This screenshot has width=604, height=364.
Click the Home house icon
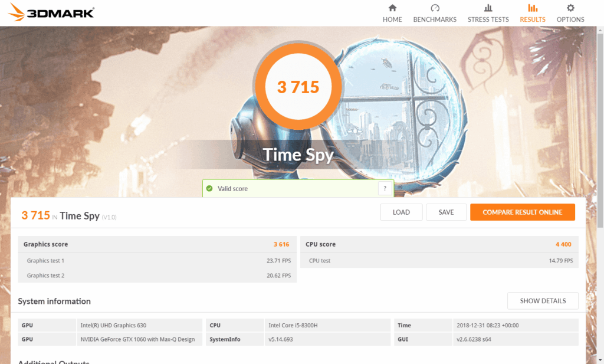[392, 8]
